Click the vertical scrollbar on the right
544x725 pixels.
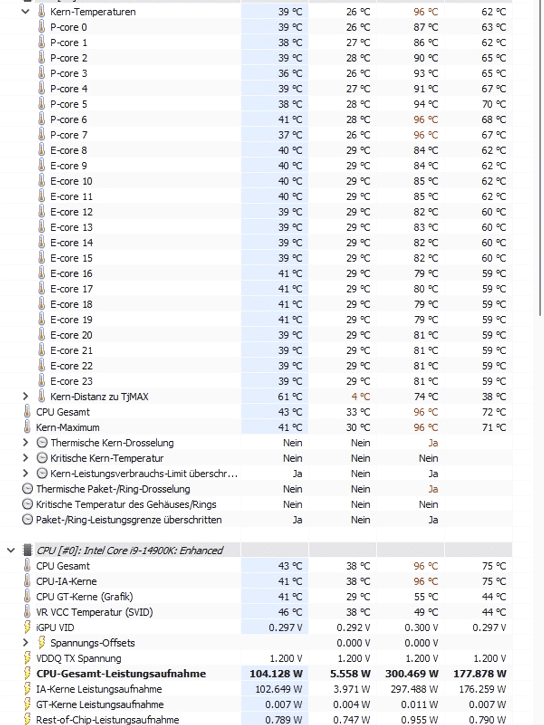[540, 157]
